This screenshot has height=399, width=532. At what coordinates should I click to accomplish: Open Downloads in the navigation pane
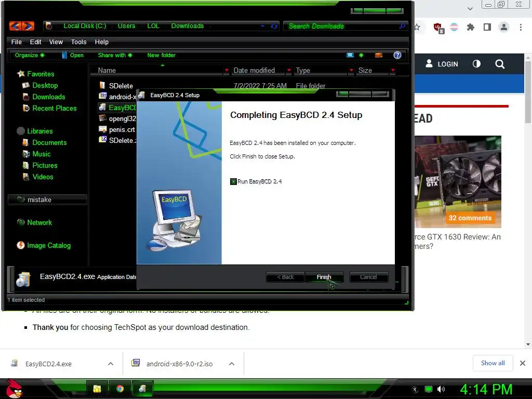[48, 97]
